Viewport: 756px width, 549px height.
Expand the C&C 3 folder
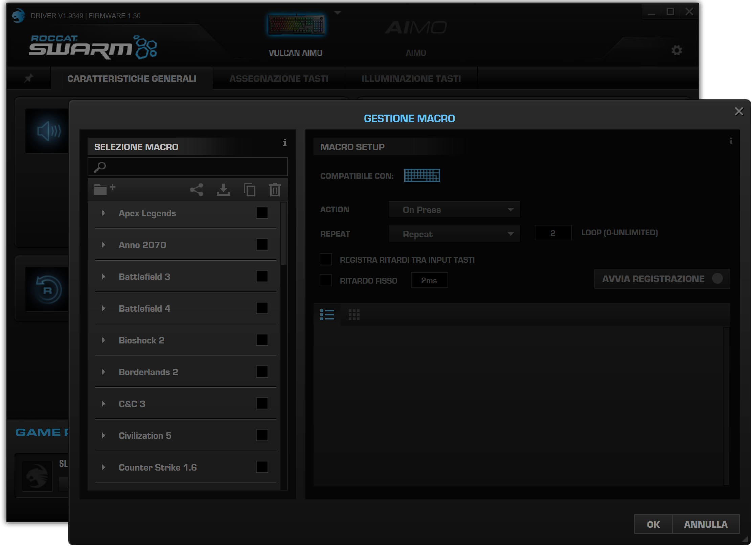[x=104, y=404]
